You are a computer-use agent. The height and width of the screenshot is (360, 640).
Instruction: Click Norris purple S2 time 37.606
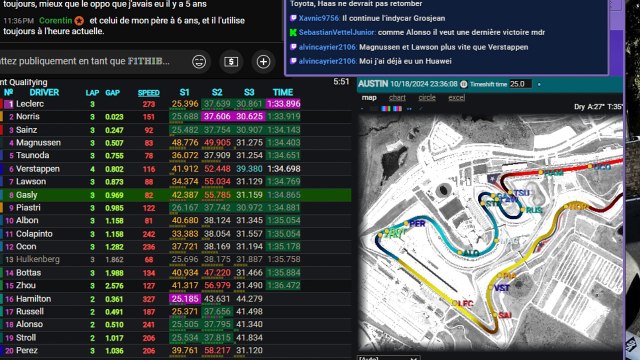[x=217, y=117]
